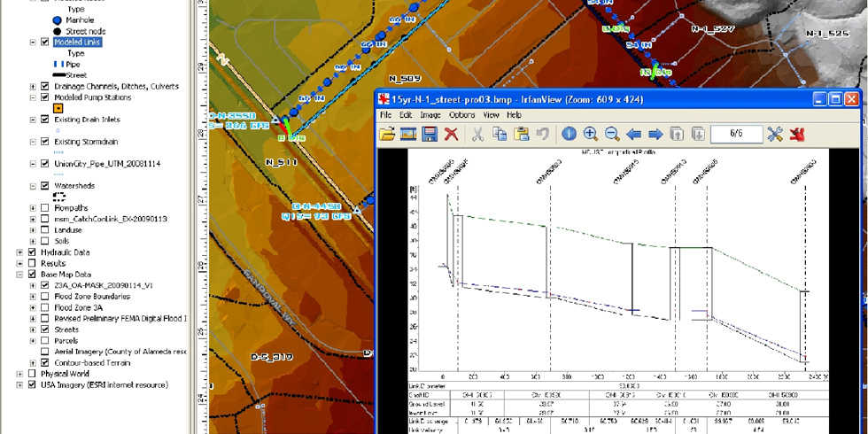Enable the Flowpaths layer checkbox
The height and width of the screenshot is (434, 868).
coord(45,208)
